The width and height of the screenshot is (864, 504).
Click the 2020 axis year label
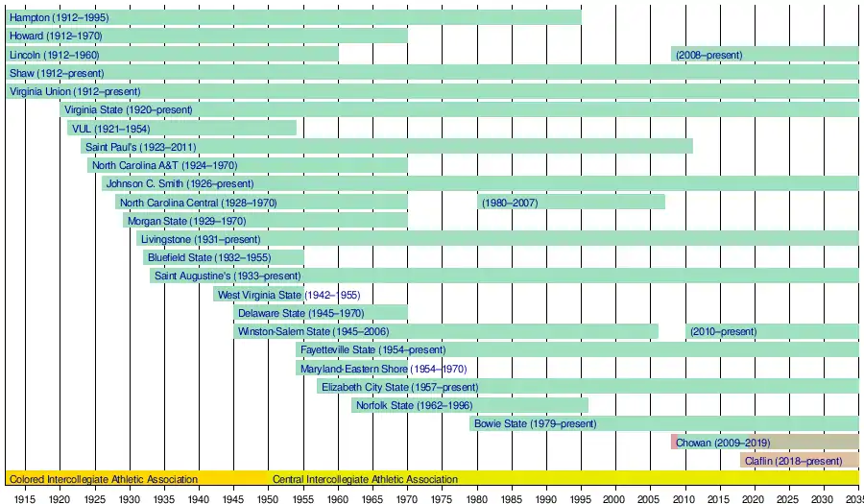pyautogui.click(x=755, y=498)
